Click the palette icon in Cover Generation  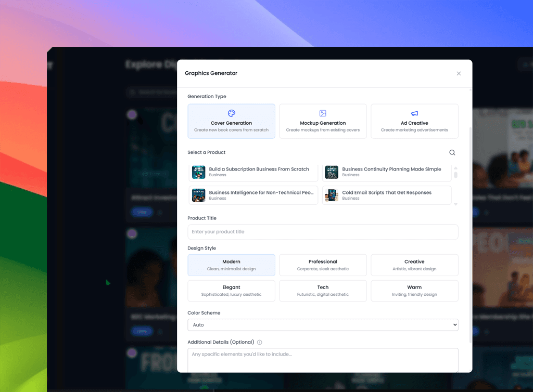(232, 113)
